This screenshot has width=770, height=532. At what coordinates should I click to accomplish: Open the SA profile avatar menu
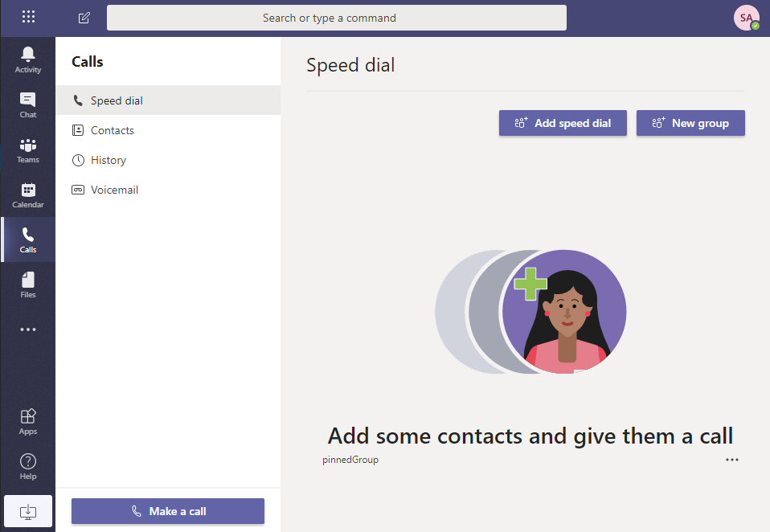tap(746, 18)
